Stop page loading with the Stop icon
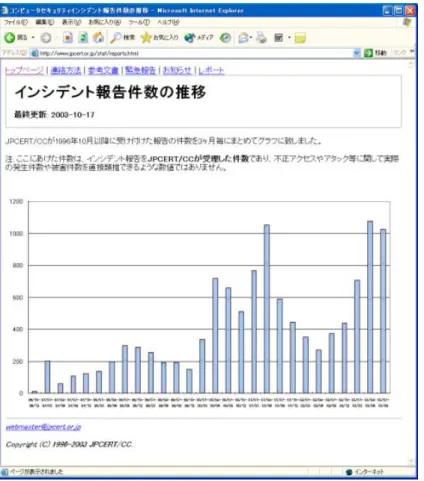The image size is (424, 481). pos(68,38)
